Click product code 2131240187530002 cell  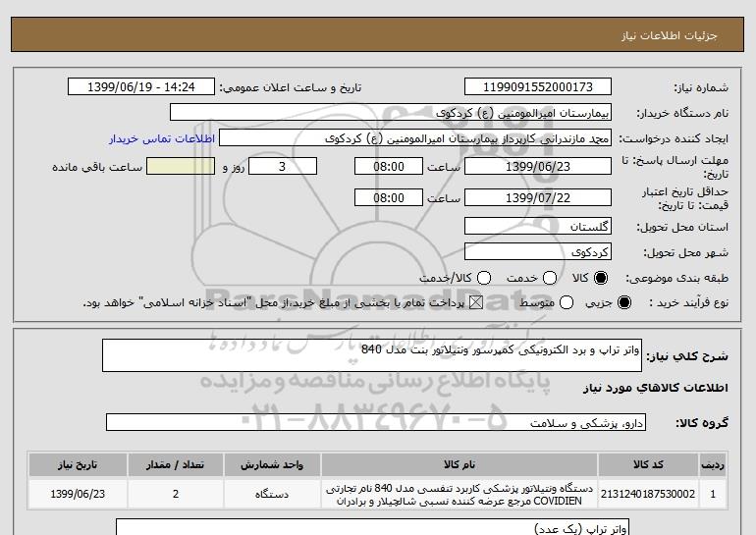point(648,494)
